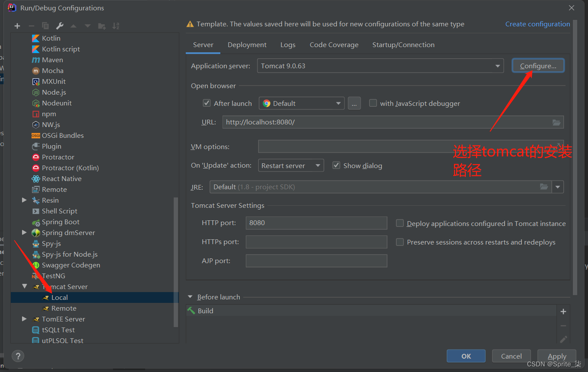Click the Shell Script icon
Screen dimensions: 588x372
36,211
